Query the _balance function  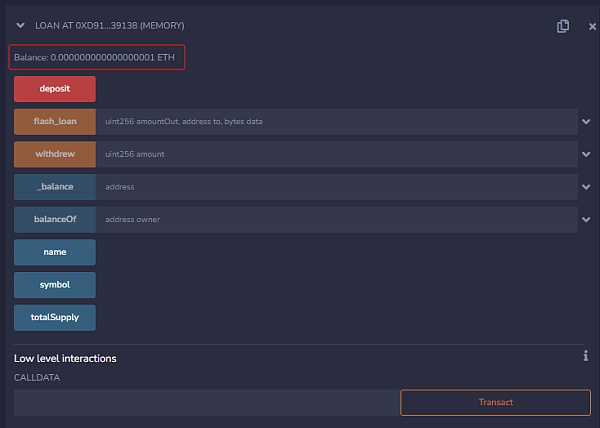click(x=55, y=187)
